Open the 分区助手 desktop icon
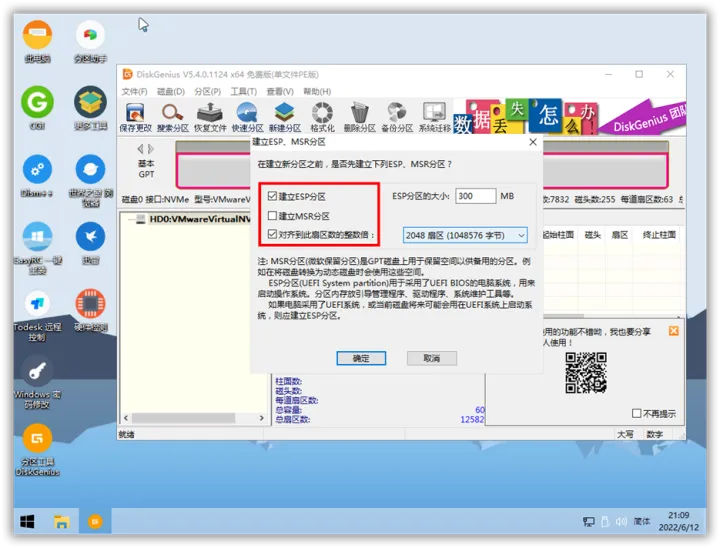This screenshot has height=548, width=720. point(90,41)
